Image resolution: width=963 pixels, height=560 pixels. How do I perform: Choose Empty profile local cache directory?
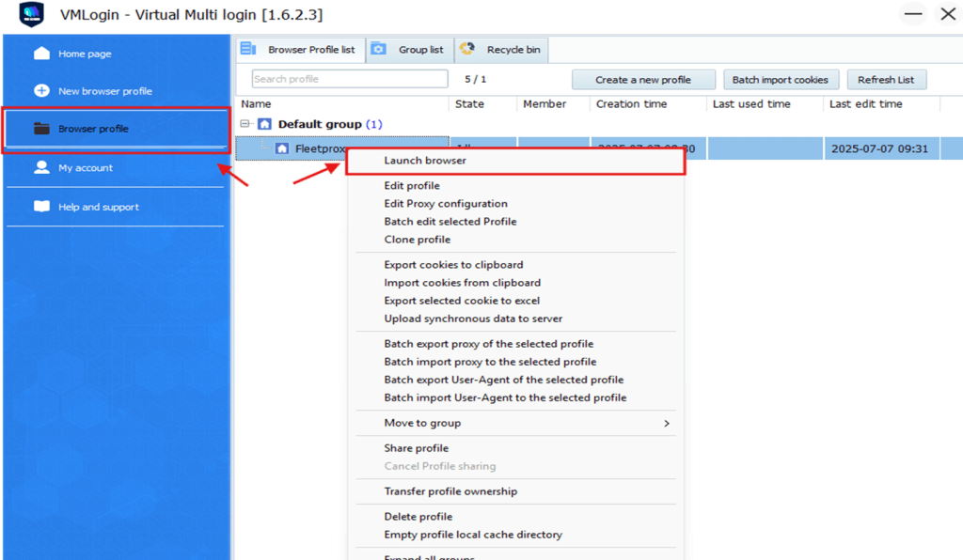click(473, 535)
